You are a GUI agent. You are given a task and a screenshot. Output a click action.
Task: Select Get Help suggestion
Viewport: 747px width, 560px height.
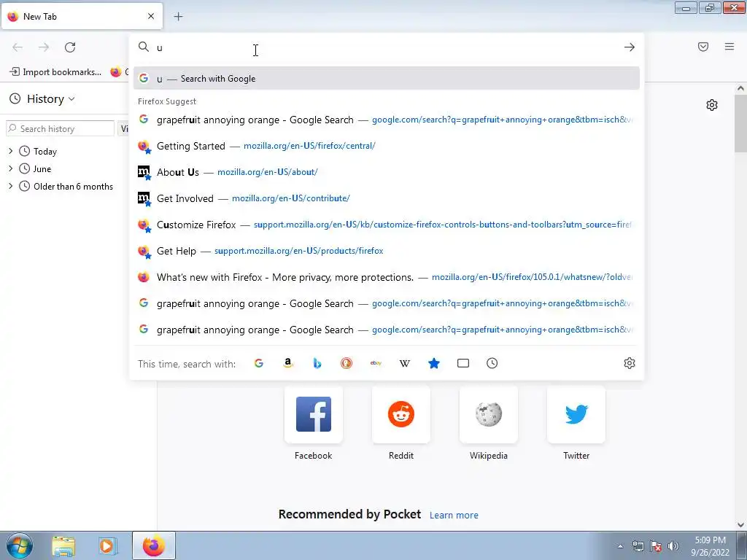tap(387, 251)
